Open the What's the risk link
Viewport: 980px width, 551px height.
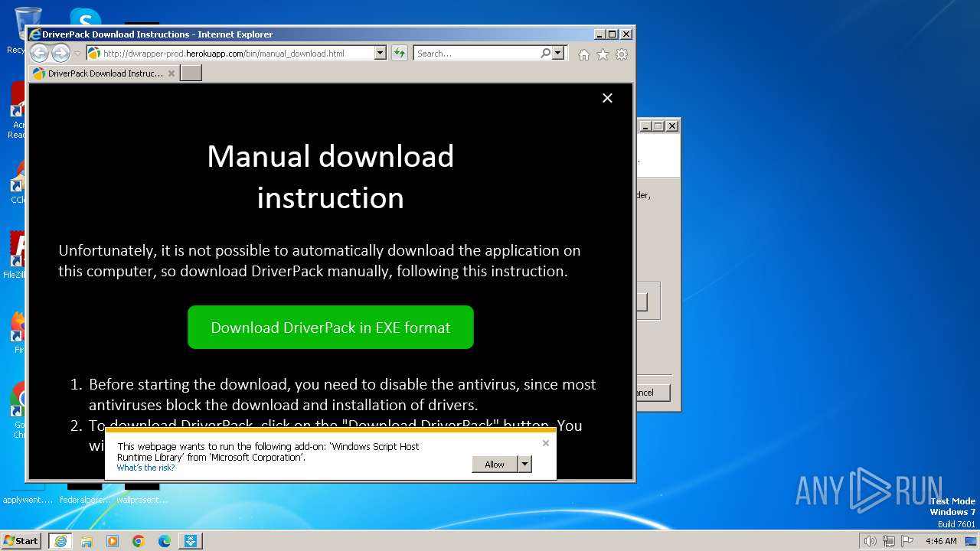[145, 468]
